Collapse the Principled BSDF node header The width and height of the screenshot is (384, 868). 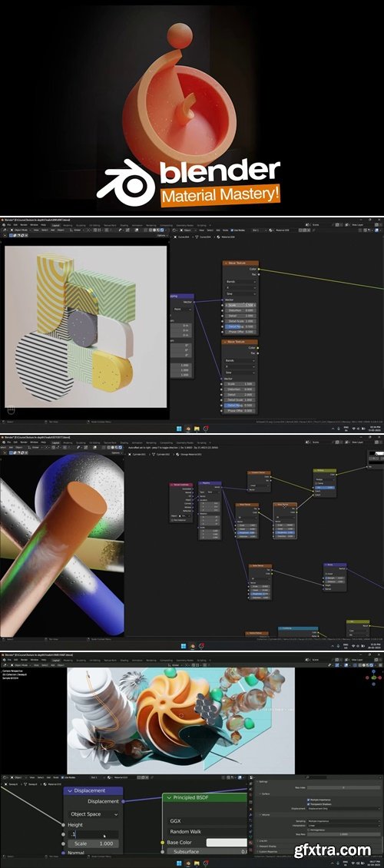(x=169, y=797)
